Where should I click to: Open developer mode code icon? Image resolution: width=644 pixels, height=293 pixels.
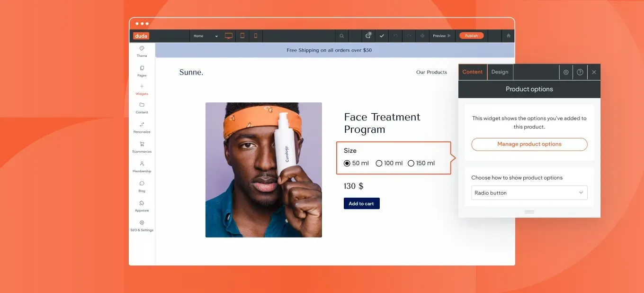point(422,36)
